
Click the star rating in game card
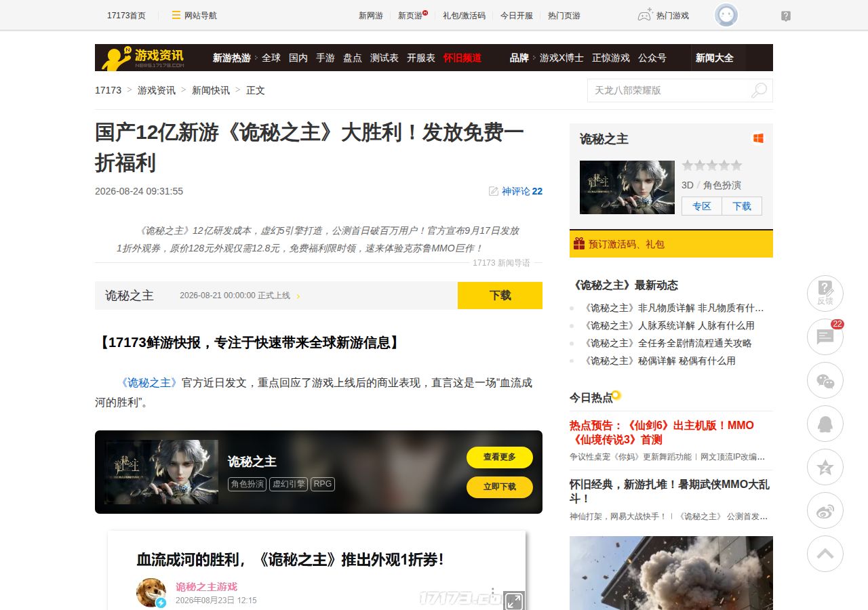(x=712, y=165)
